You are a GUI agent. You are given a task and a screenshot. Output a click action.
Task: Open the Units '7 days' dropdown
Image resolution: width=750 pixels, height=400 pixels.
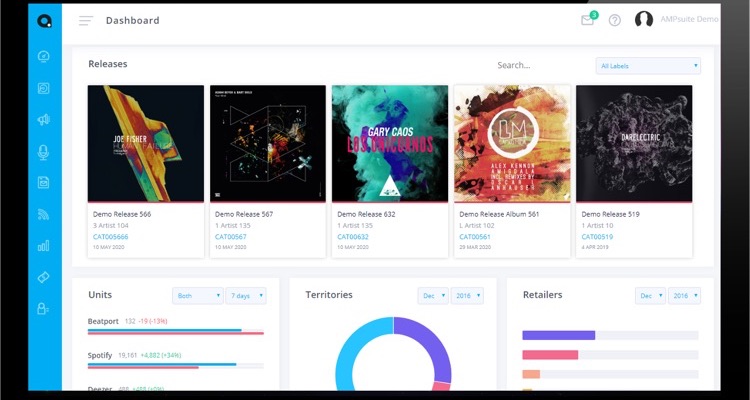(x=246, y=296)
